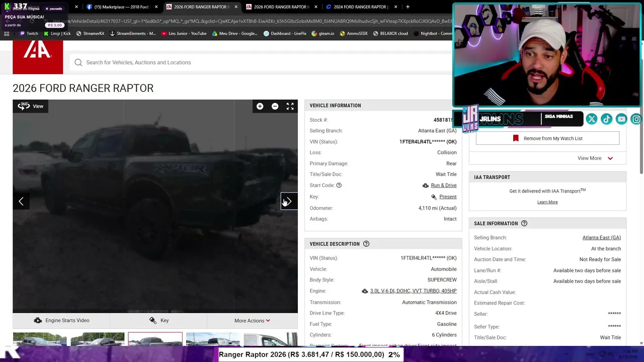
Task: Click the odometer value 4,110 mi (Actual)
Action: pyautogui.click(x=437, y=208)
